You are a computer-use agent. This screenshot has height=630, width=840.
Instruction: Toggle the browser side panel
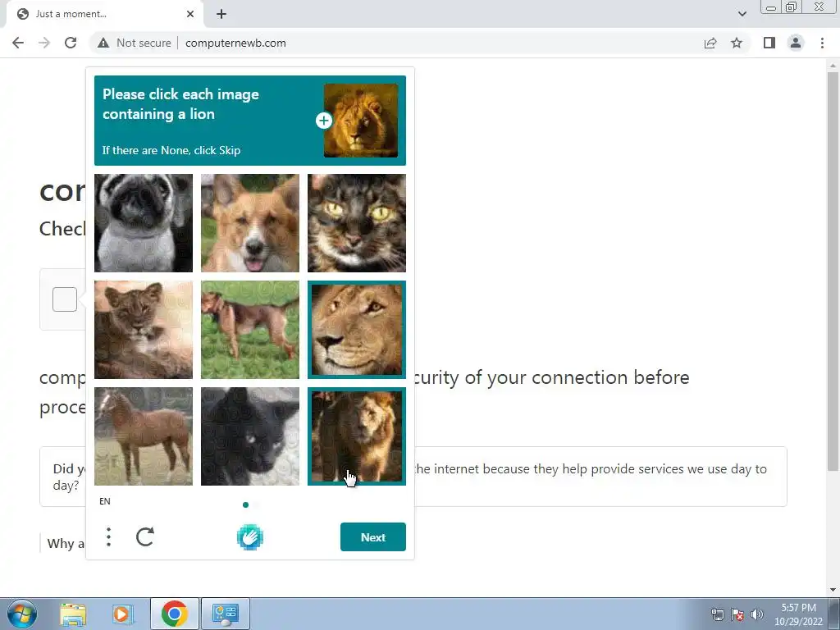pos(769,43)
